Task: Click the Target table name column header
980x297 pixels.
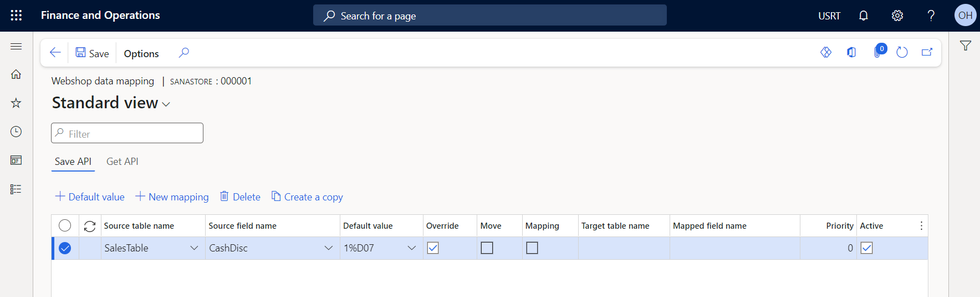Action: (x=615, y=226)
